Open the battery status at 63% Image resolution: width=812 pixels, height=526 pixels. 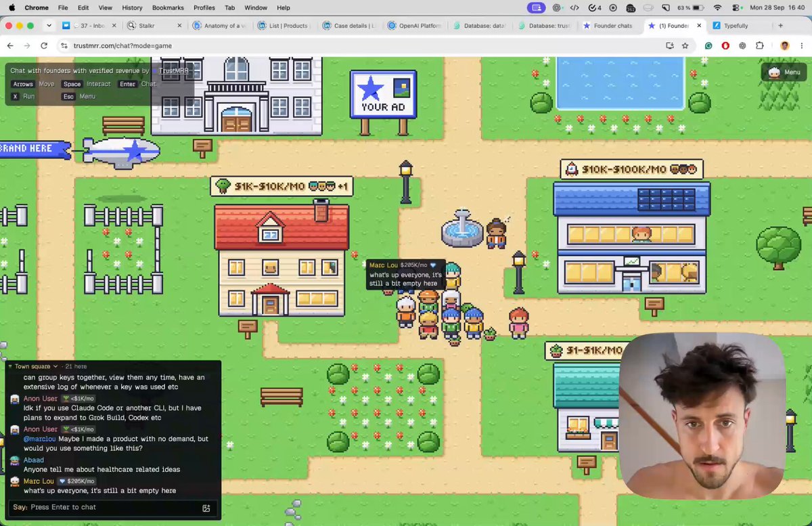692,7
